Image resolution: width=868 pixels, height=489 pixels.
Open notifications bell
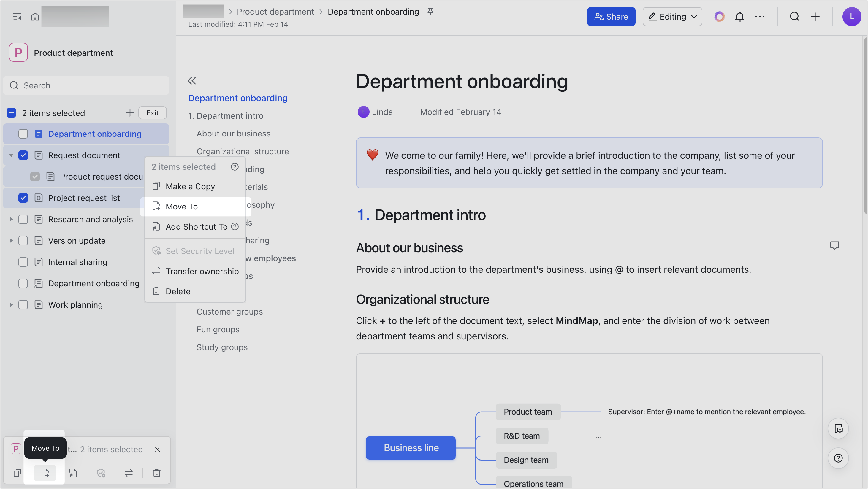point(740,17)
